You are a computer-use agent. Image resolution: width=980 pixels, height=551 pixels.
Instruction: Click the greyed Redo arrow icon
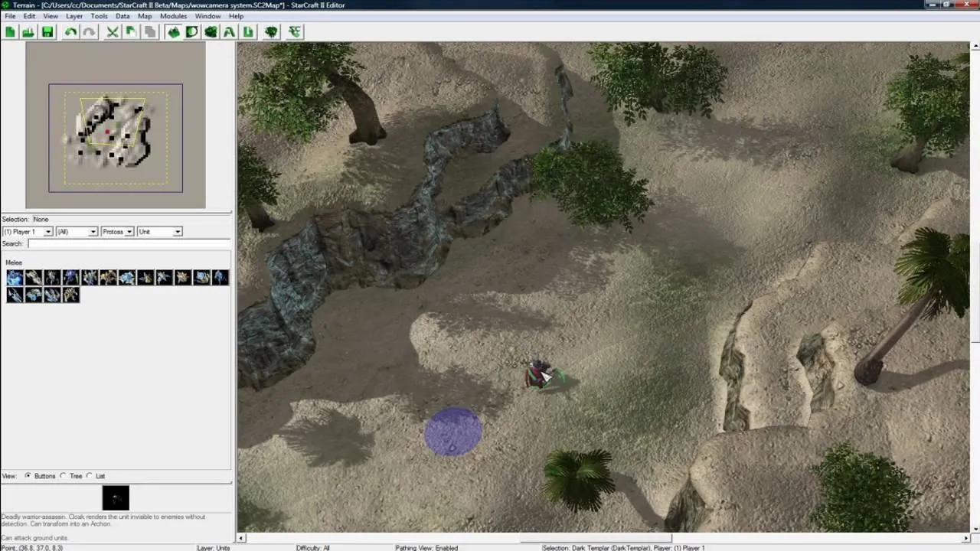pos(89,31)
